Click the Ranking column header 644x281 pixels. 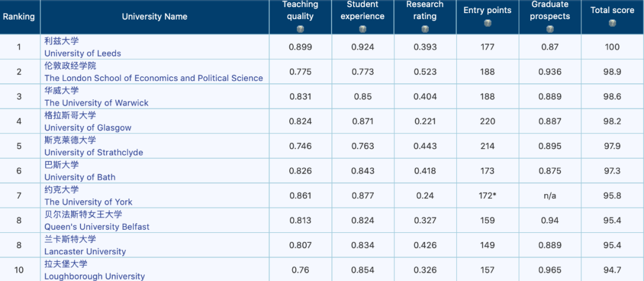pyautogui.click(x=19, y=17)
